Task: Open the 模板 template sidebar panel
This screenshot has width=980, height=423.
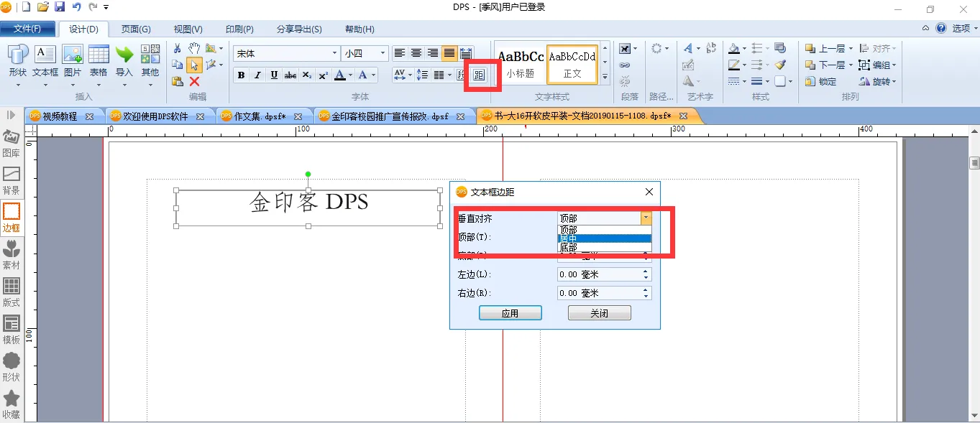Action: pos(12,330)
